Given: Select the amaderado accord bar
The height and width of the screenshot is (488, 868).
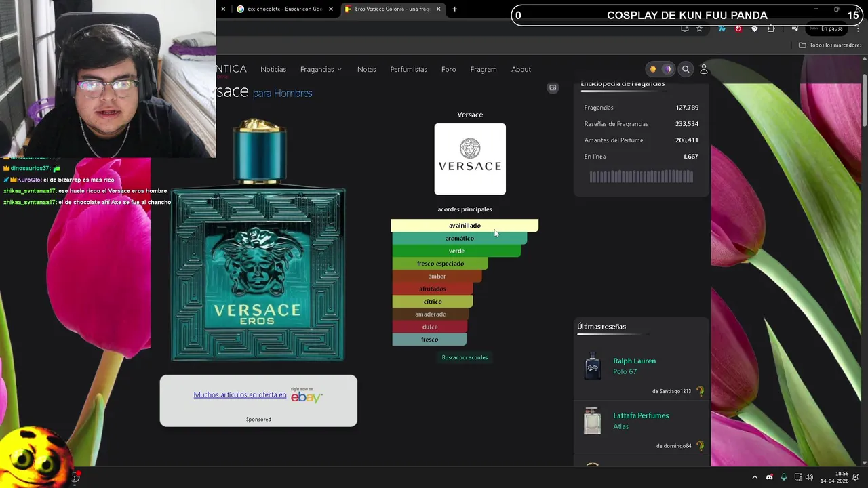Looking at the screenshot, I should pyautogui.click(x=431, y=314).
